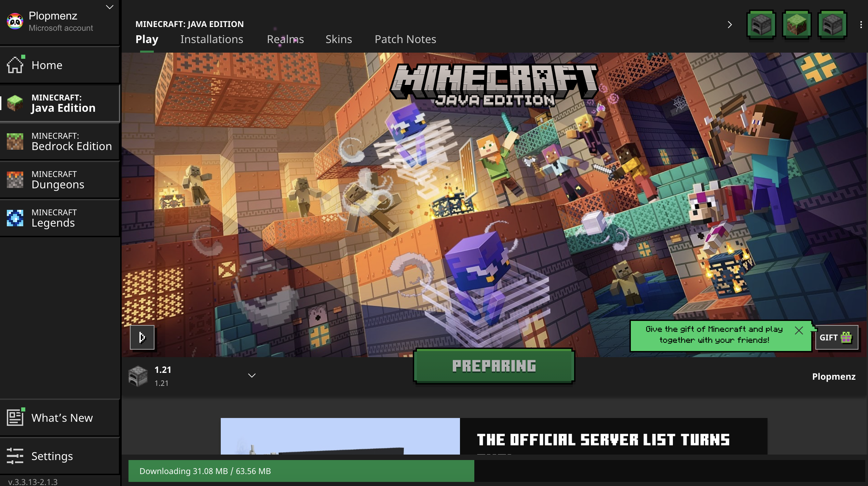Open the Home section in sidebar
The width and height of the screenshot is (868, 486).
(60, 65)
